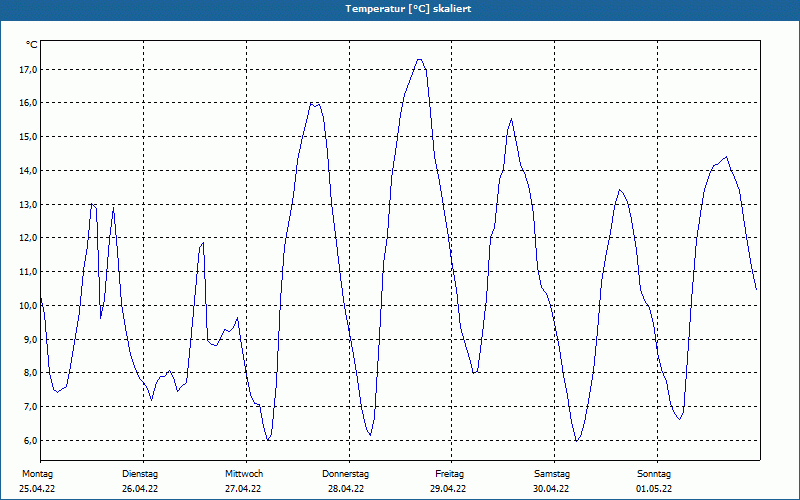The width and height of the screenshot is (800, 500).
Task: Click the date 29.04.22
Action: pos(448,489)
